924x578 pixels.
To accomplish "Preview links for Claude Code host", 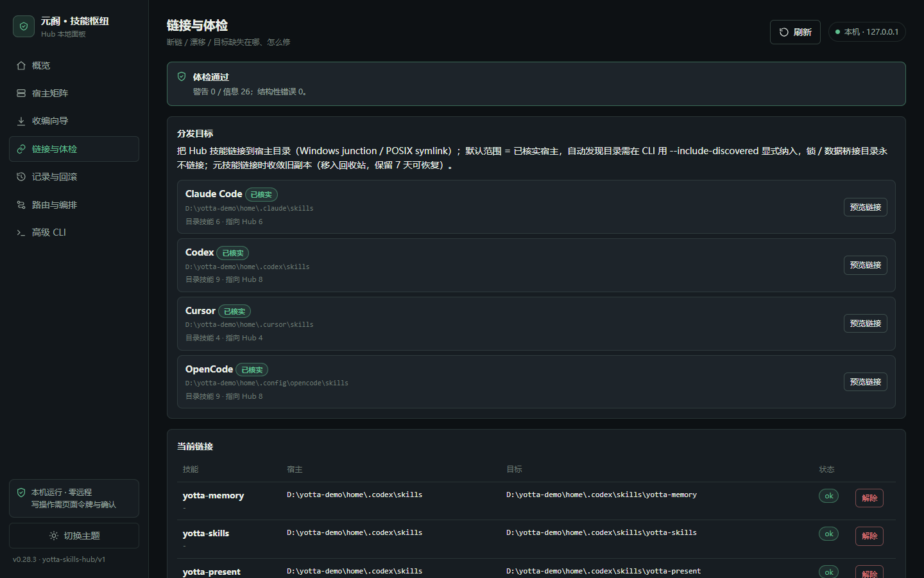I will tap(865, 207).
